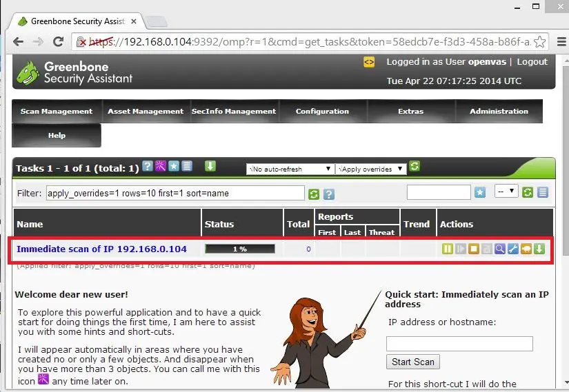Open Configuration menu
Image resolution: width=569 pixels, height=392 pixels.
tap(322, 112)
